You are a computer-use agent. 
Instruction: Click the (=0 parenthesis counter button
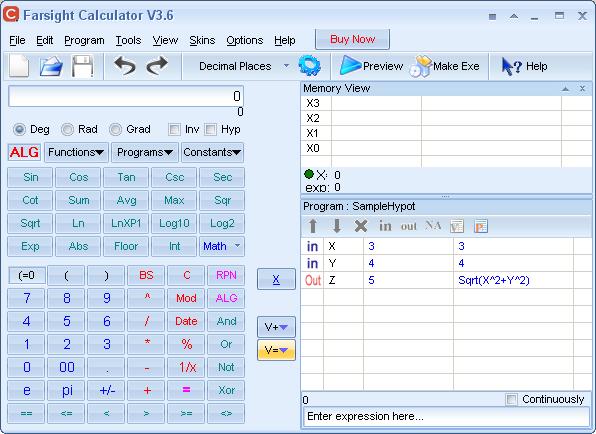click(x=27, y=275)
